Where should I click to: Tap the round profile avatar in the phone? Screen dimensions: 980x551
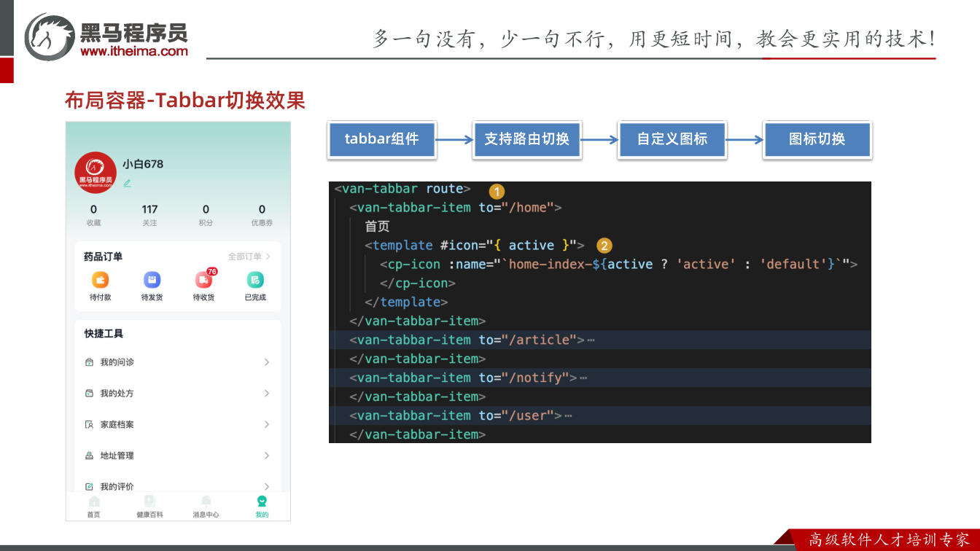coord(96,173)
